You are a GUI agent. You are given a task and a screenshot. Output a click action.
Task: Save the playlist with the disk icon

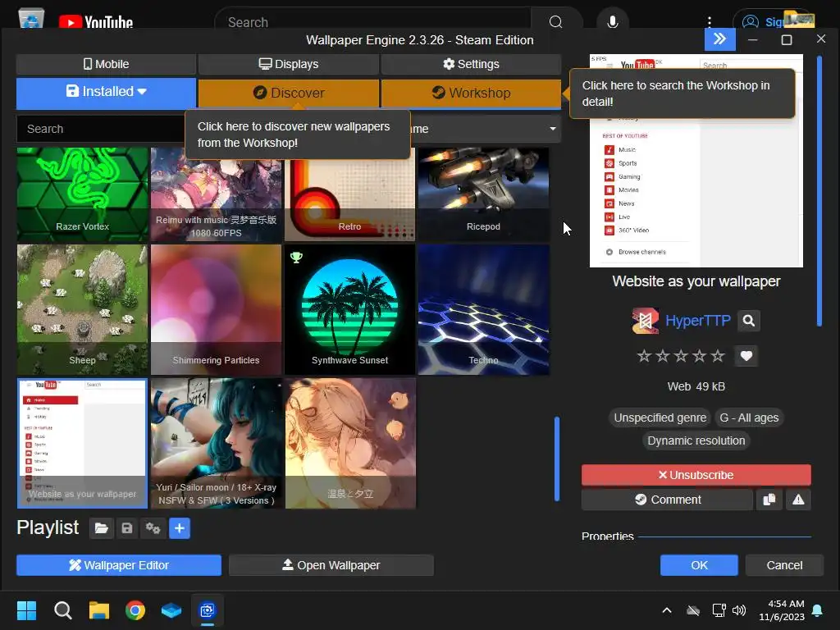tap(127, 528)
